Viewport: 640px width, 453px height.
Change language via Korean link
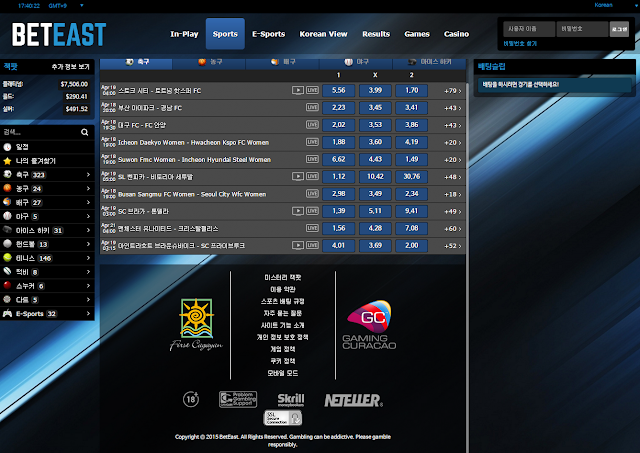[603, 5]
